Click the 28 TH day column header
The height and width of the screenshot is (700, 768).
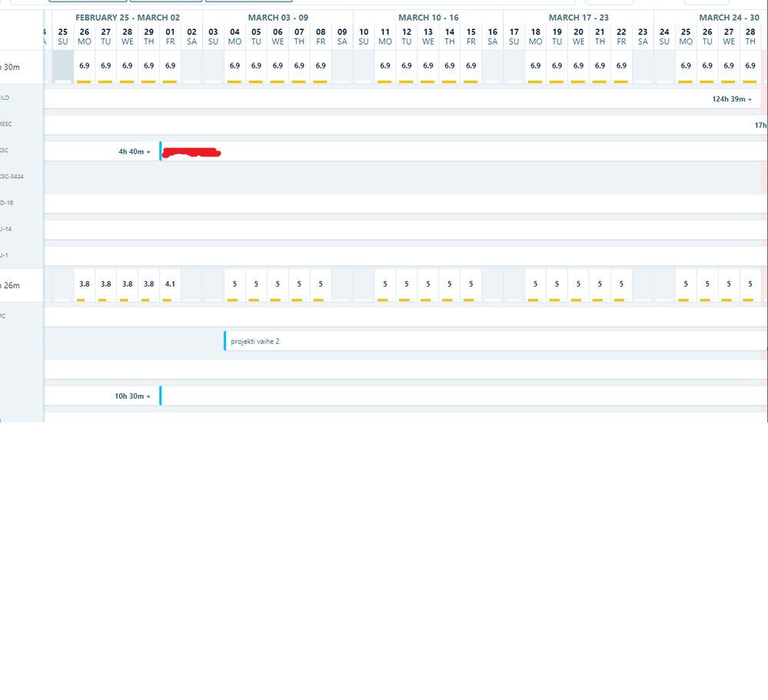[750, 37]
